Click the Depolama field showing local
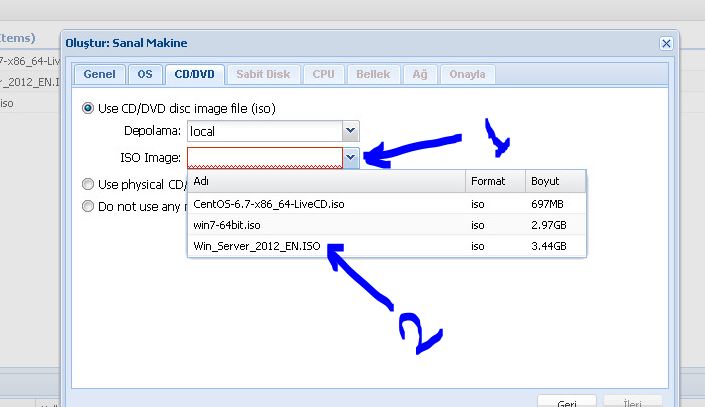This screenshot has height=407, width=705. click(264, 131)
